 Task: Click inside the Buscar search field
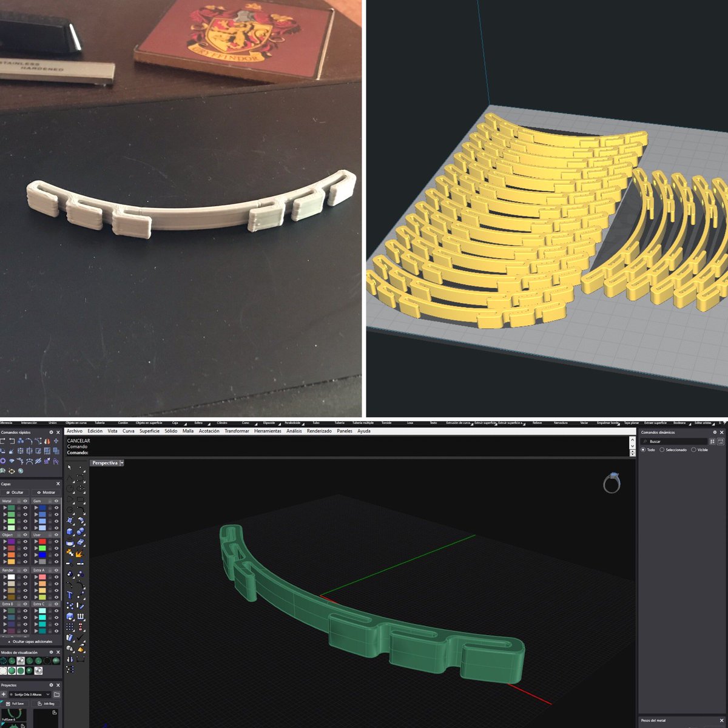[x=673, y=440]
